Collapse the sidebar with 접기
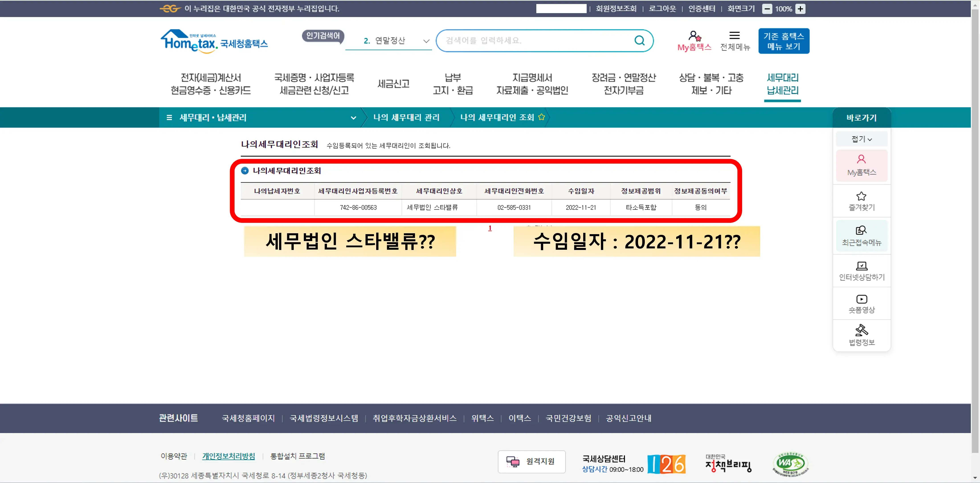 862,139
